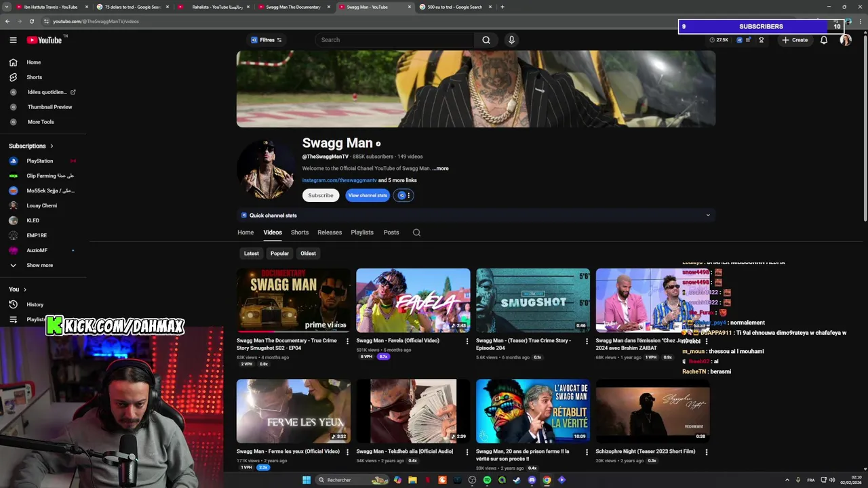Open instagram.com/theswaggmantv link
868x488 pixels.
tap(339, 180)
